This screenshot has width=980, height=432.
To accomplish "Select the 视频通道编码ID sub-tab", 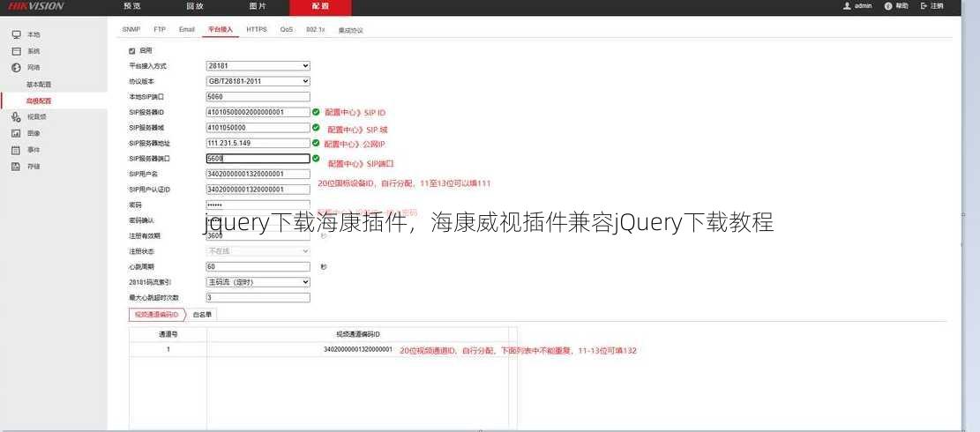I will (x=156, y=315).
